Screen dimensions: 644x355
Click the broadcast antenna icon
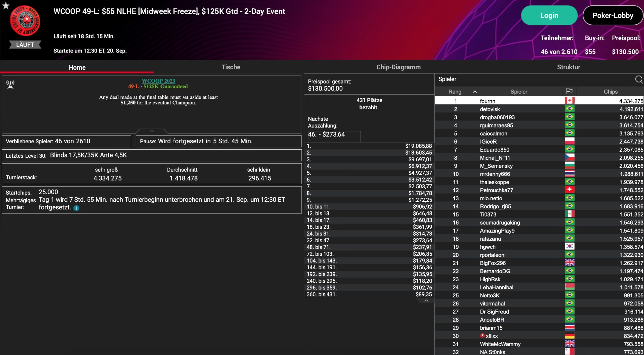(10, 84)
